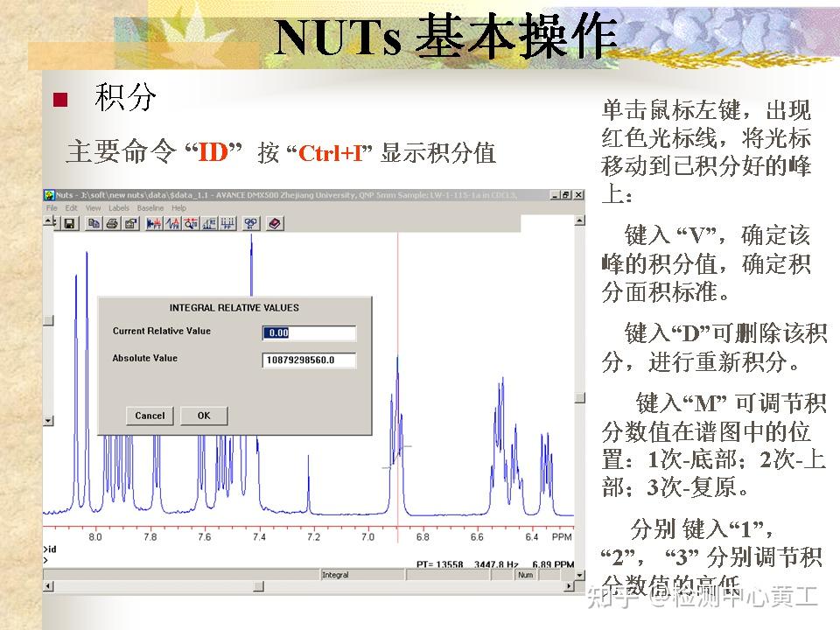Confirm with the OK button
Screen dimensions: 840x630
(x=204, y=415)
